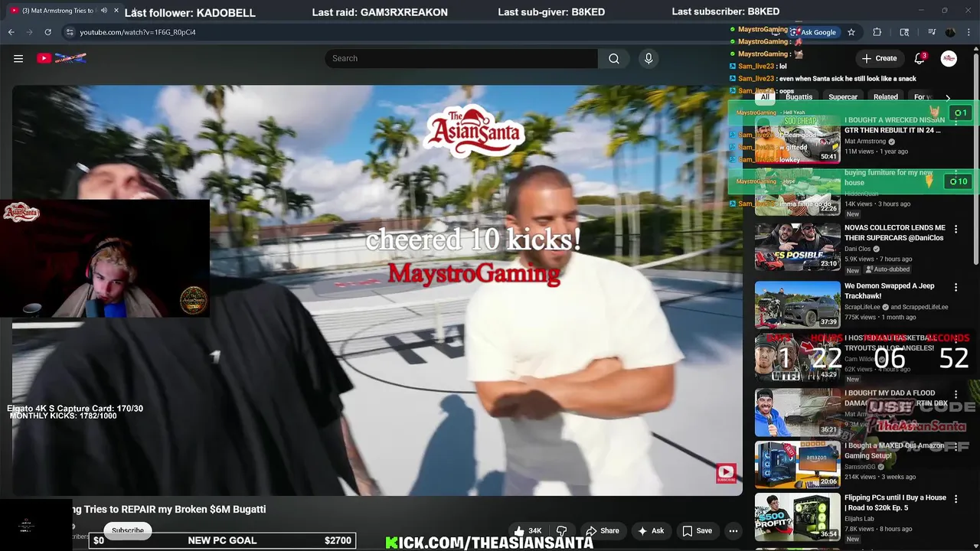Click the youtube.com address bar URL
The height and width of the screenshot is (551, 980).
tap(138, 32)
